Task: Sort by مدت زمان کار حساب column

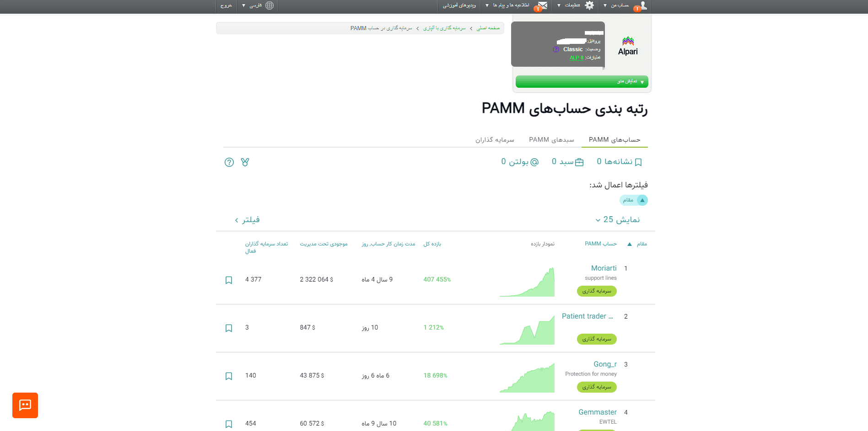Action: tap(388, 244)
